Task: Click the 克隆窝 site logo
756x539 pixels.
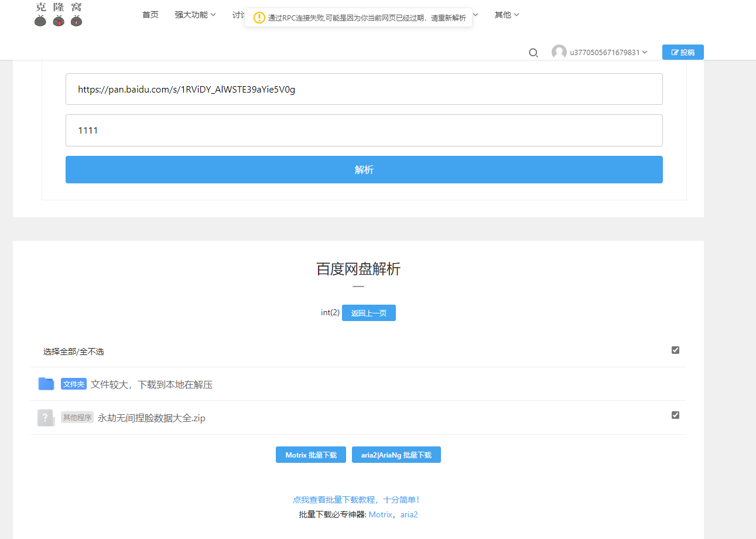Action: coord(58,15)
